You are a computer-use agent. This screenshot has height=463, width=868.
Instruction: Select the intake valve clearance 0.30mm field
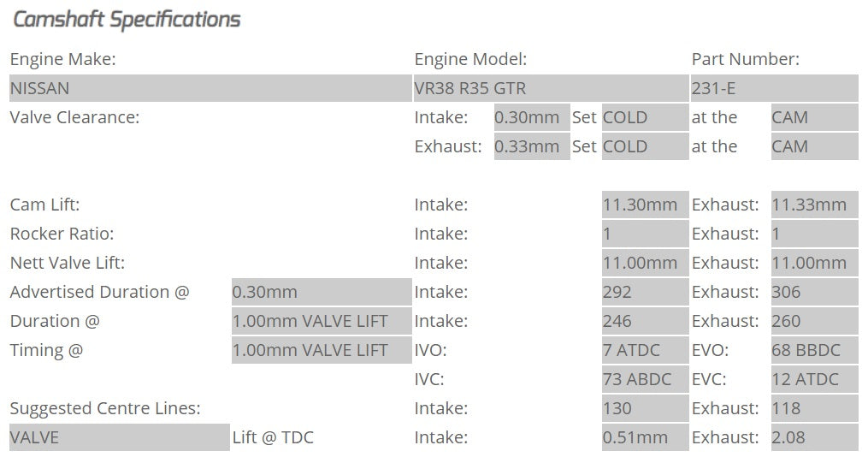click(531, 117)
